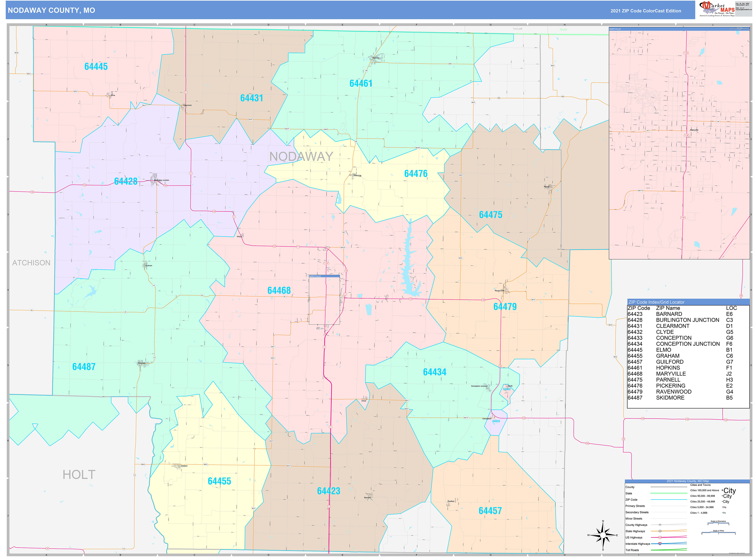Click the ATCHISON neighboring county label
Screen dimensions: 756x557
[x=31, y=263]
